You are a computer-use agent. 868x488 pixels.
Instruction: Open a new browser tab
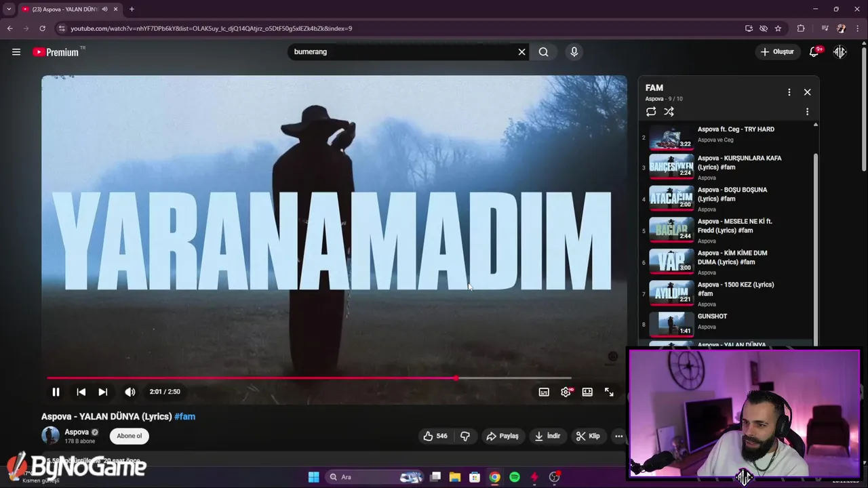tap(132, 9)
